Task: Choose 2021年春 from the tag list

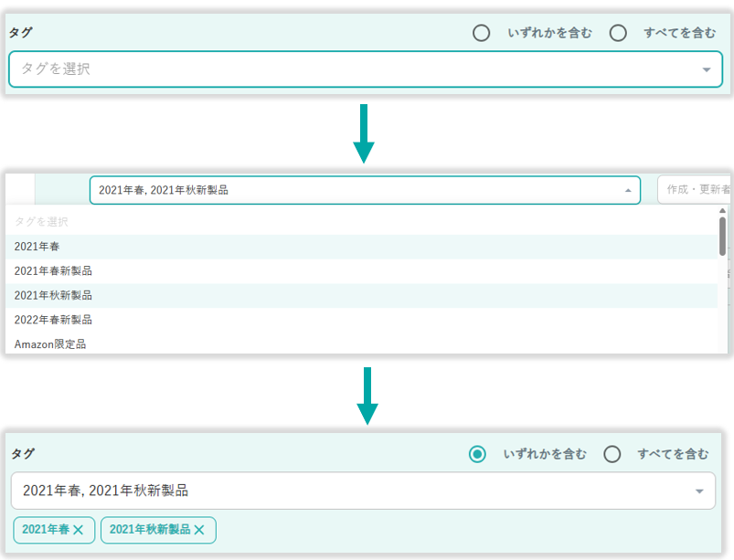Action: pos(37,247)
